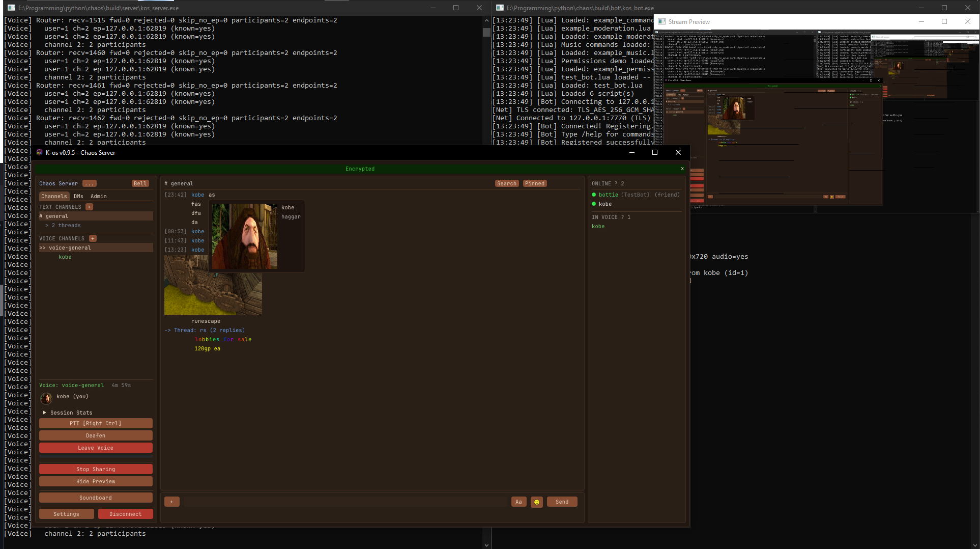Open the Chaos Server options ellipsis button
This screenshot has width=980, height=549.
pyautogui.click(x=89, y=184)
